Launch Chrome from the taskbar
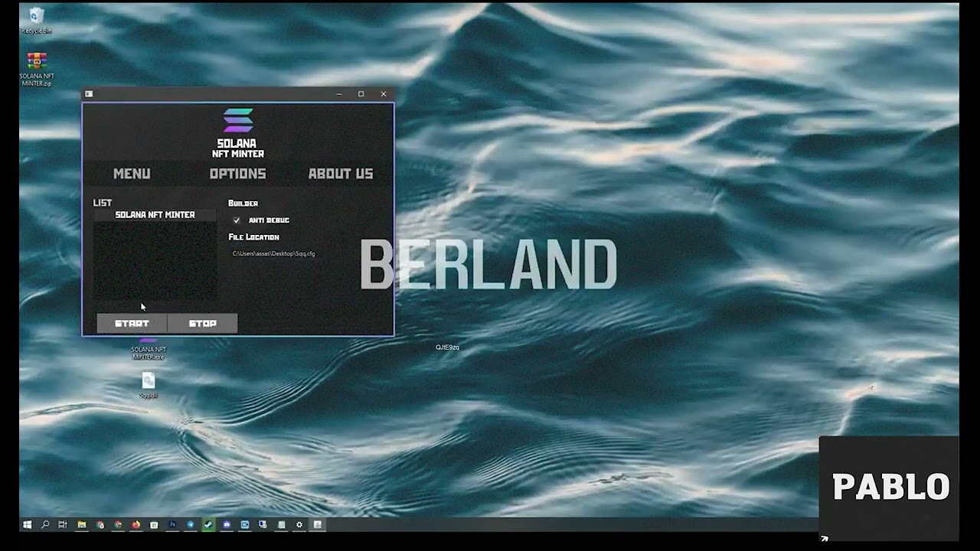 [x=118, y=525]
